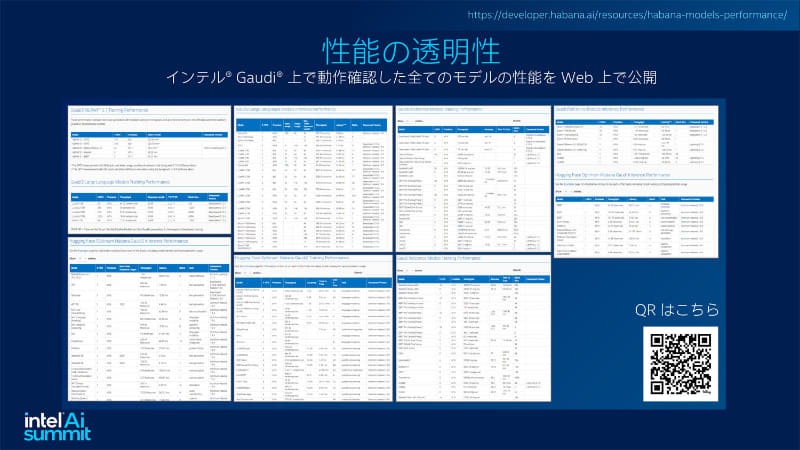Open the MLPerf Training Performance screenshot thumbnail
The height and width of the screenshot is (450, 800).
[x=149, y=170]
